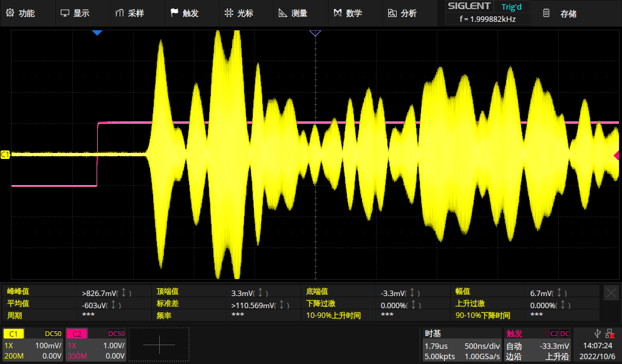Click the disconnected network status icon

pos(609,333)
